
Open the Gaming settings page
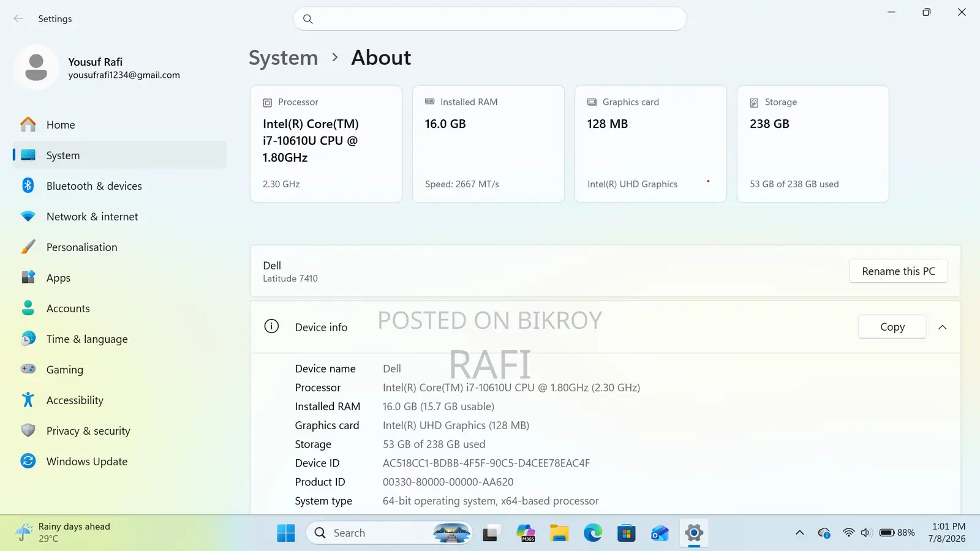119,369
